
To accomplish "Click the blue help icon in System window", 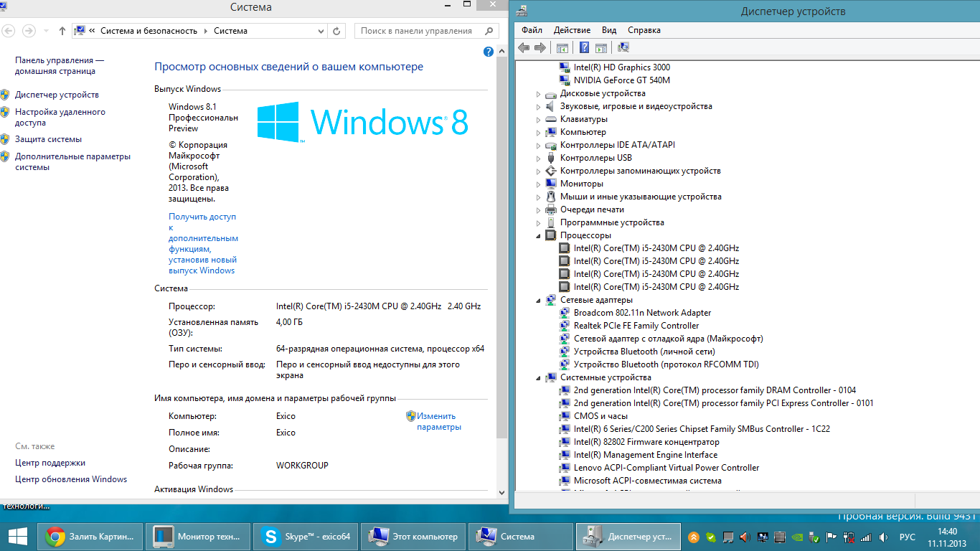I will point(489,52).
